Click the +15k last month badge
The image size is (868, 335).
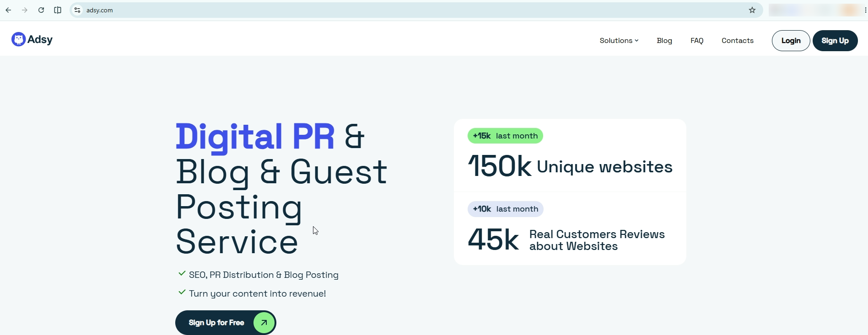(505, 136)
